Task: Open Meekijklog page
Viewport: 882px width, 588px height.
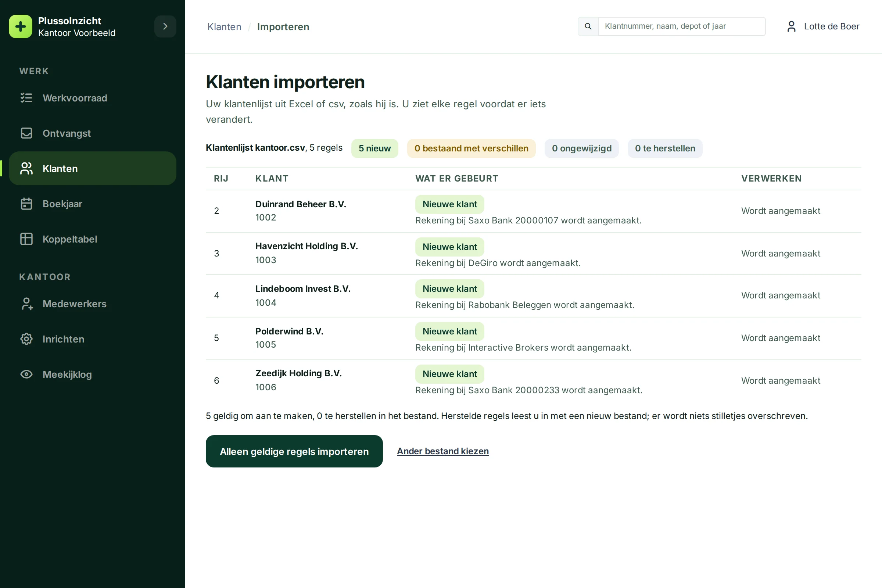Action: 93,374
